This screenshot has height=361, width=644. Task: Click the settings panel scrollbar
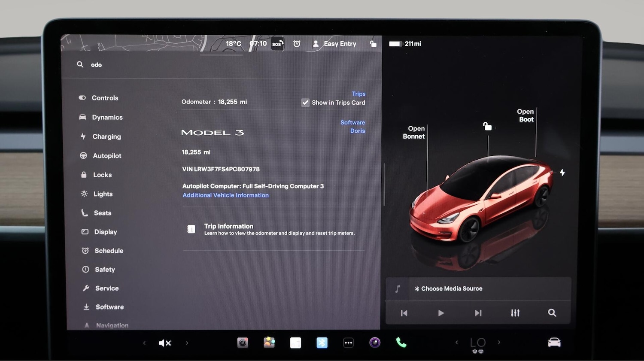click(x=384, y=185)
